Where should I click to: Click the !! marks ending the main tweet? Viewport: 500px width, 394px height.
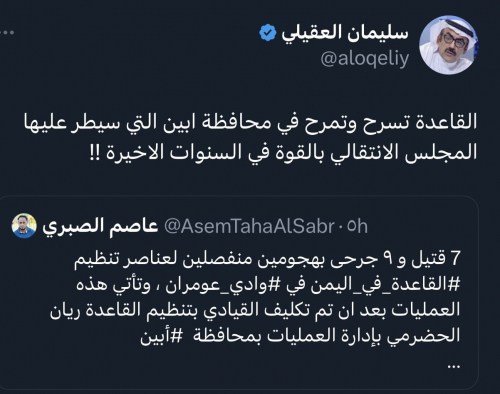[96, 152]
